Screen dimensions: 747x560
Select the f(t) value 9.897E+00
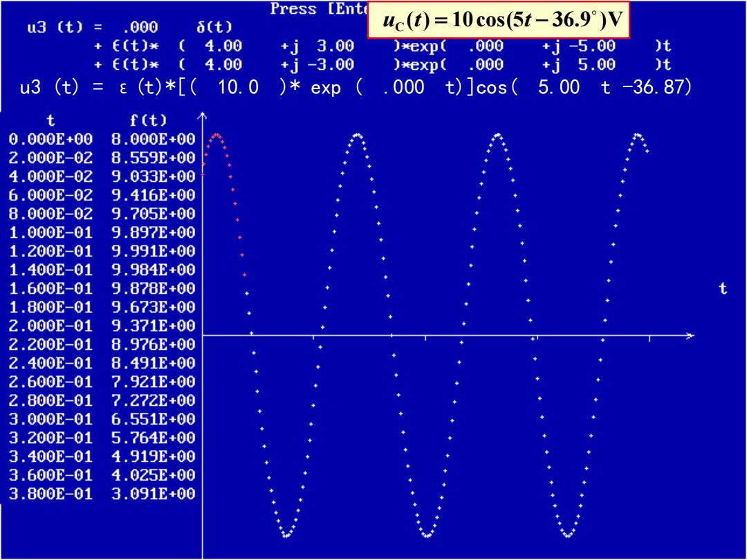coord(154,233)
